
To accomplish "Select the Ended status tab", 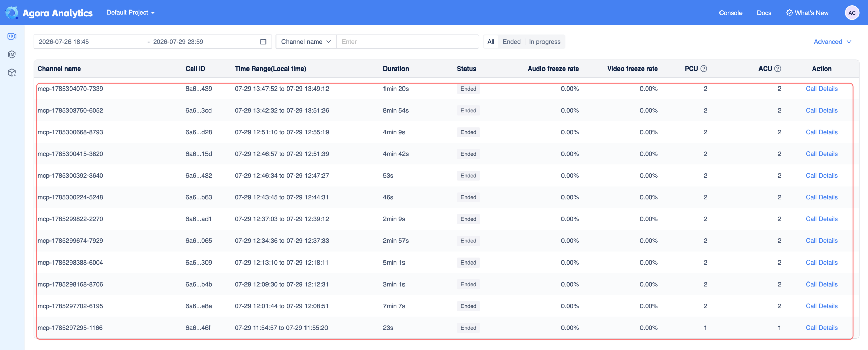I will coord(511,42).
